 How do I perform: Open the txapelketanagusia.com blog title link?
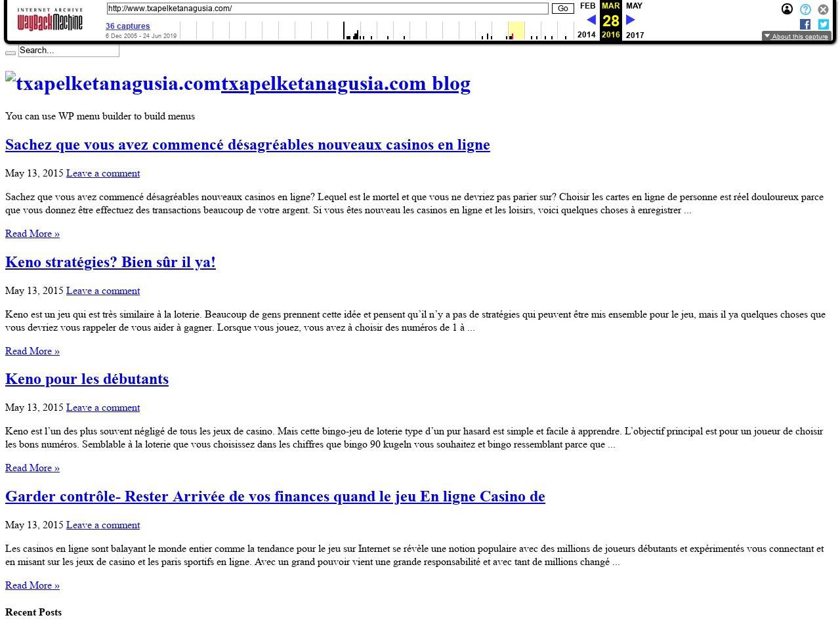pyautogui.click(x=345, y=84)
